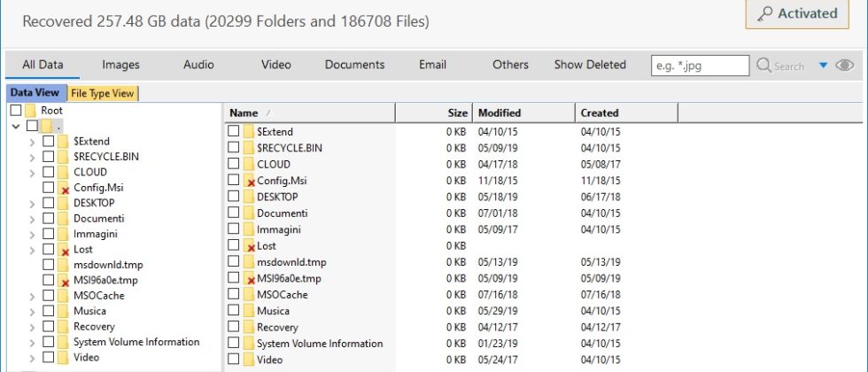The height and width of the screenshot is (372, 868).
Task: Check the Root checkbox in tree
Action: pyautogui.click(x=16, y=111)
